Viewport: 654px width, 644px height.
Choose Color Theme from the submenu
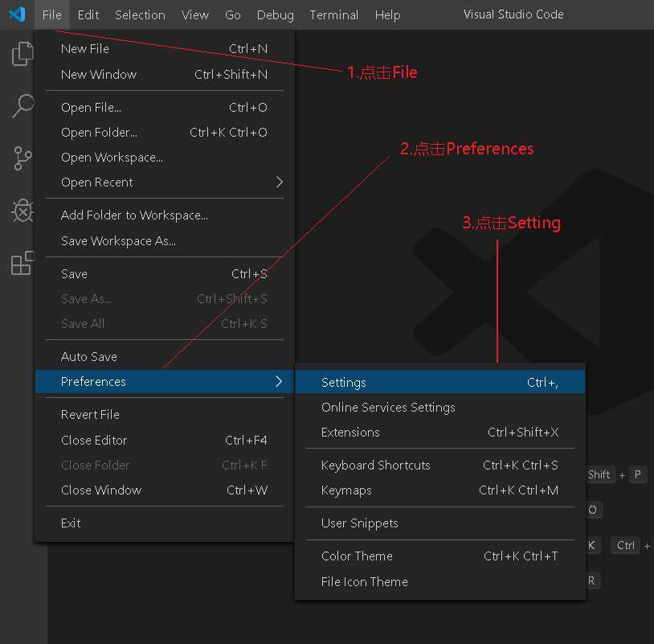coord(357,556)
